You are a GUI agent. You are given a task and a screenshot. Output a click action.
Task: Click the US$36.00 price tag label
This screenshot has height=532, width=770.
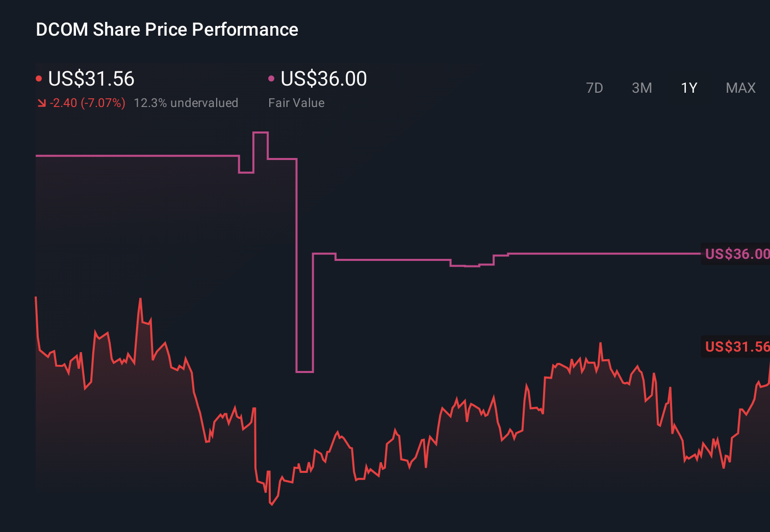click(x=736, y=254)
